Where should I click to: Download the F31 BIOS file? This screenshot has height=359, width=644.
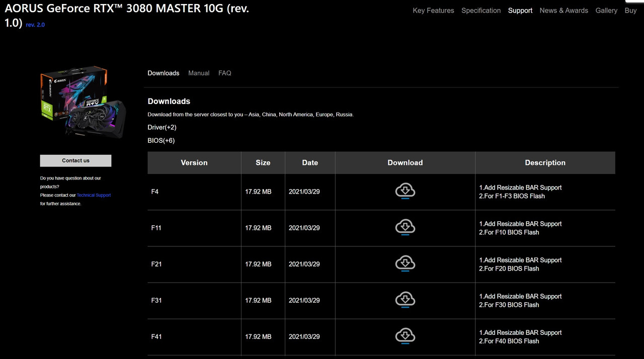pos(405,300)
